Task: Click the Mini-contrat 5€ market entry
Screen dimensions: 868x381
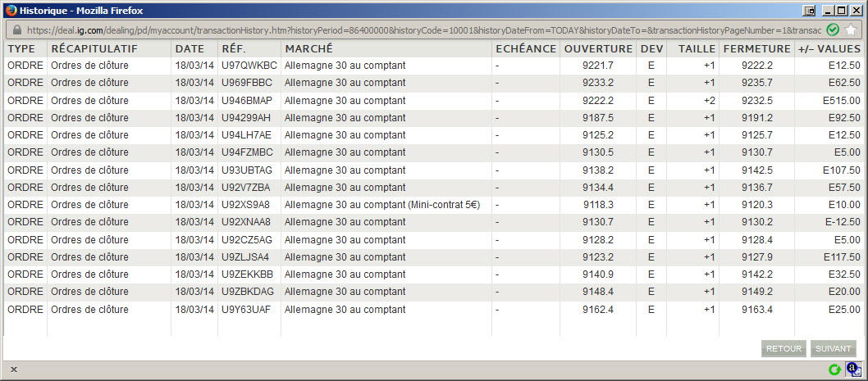Action: click(382, 205)
